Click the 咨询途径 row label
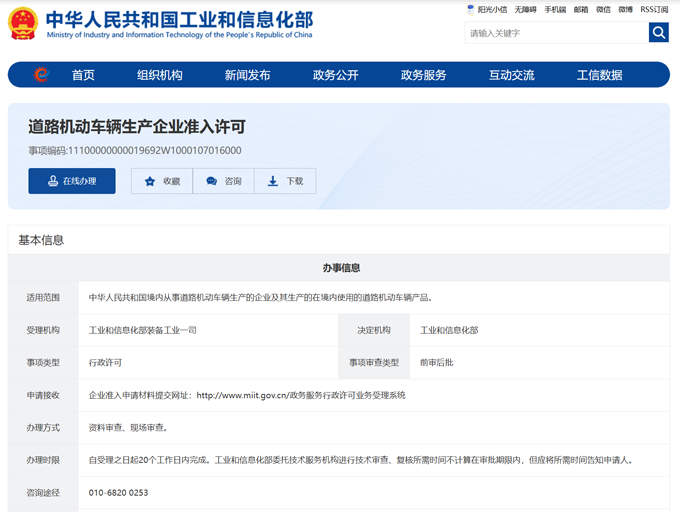This screenshot has height=512, width=680. pyautogui.click(x=43, y=492)
